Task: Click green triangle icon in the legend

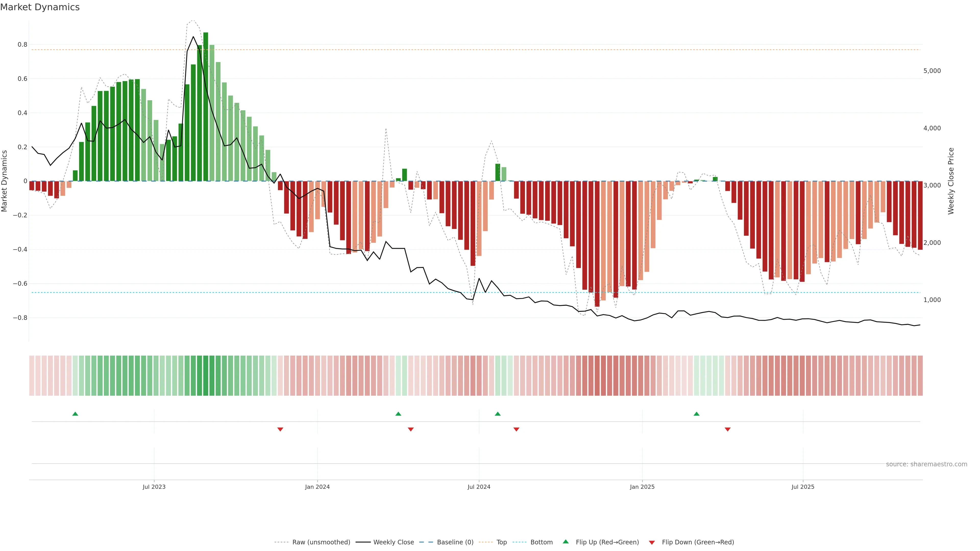Action: coord(566,542)
